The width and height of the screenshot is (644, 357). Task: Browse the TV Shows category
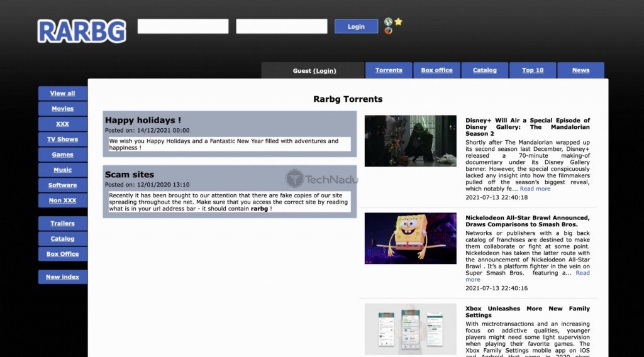tap(63, 139)
